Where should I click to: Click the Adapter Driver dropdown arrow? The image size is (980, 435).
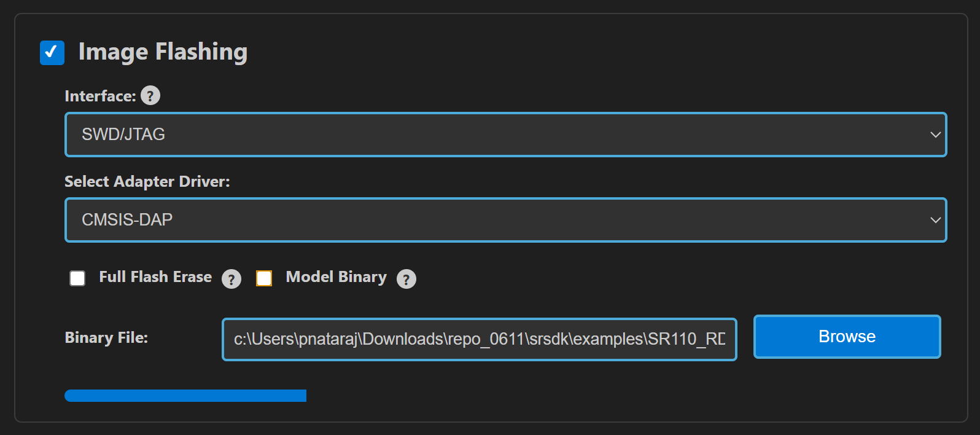pyautogui.click(x=935, y=220)
